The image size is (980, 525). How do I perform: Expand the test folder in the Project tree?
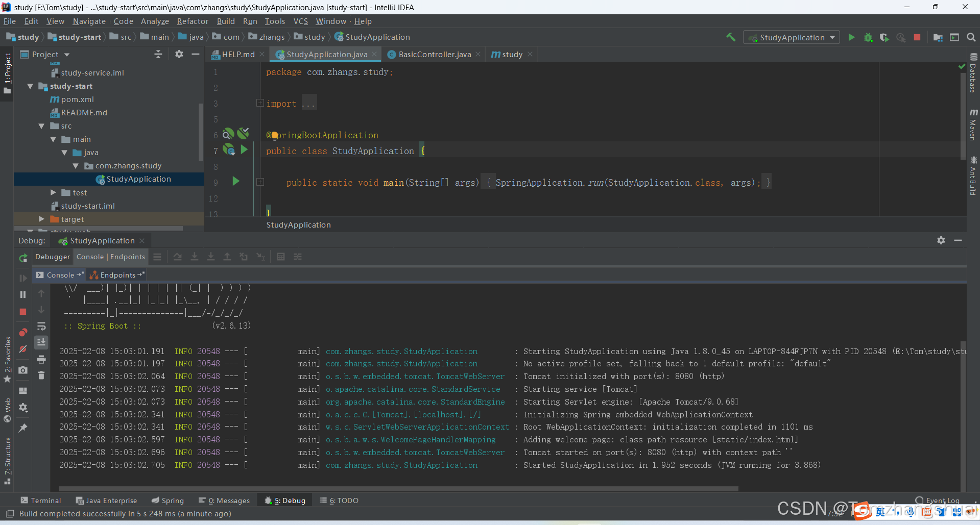pyautogui.click(x=53, y=192)
